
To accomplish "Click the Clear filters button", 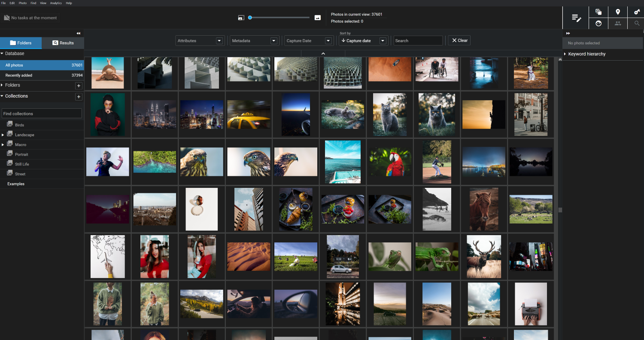I will [459, 40].
